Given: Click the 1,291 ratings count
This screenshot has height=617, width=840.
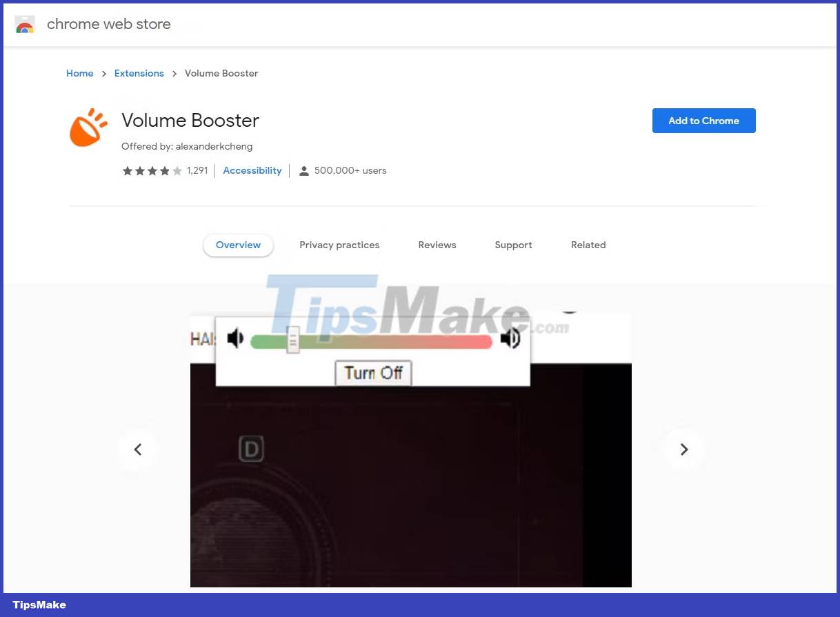Looking at the screenshot, I should pyautogui.click(x=197, y=170).
